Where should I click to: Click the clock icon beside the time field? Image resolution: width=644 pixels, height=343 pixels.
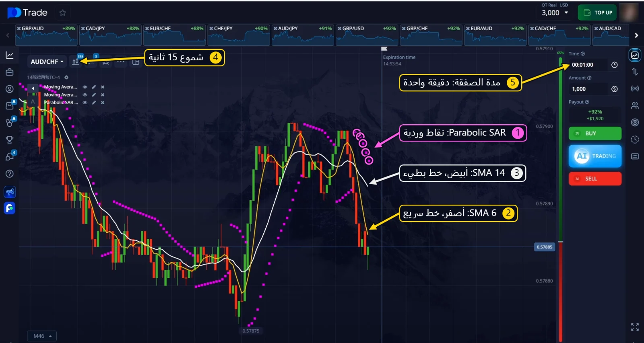point(614,65)
